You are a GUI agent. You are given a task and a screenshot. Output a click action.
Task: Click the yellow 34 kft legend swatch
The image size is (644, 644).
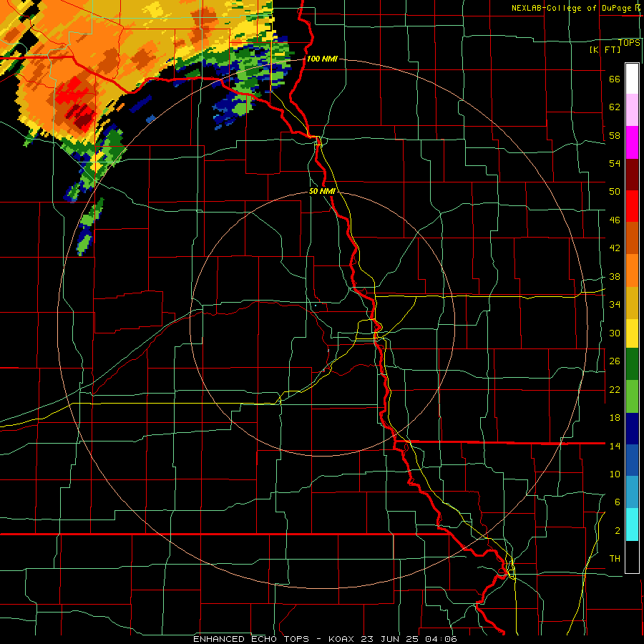pyautogui.click(x=632, y=333)
